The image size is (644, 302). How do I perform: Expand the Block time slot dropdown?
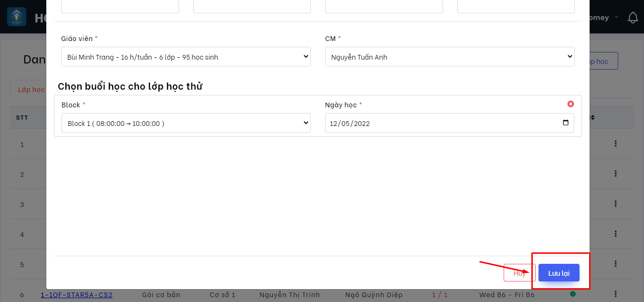click(x=186, y=123)
